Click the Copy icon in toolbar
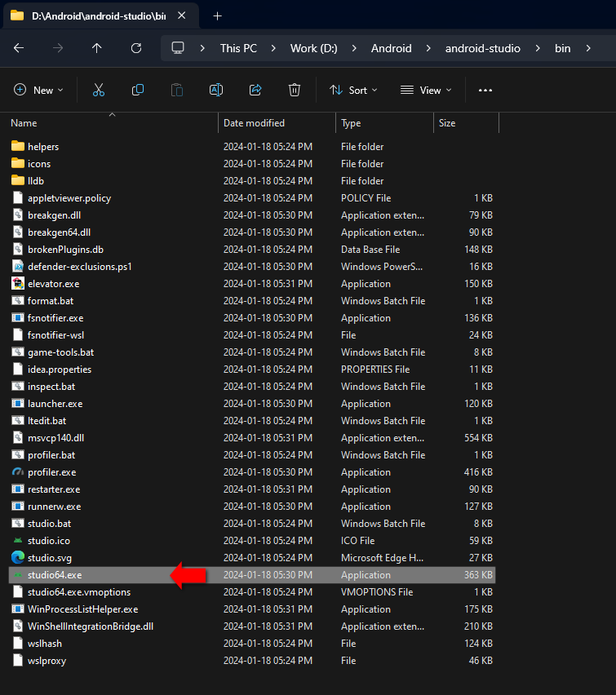This screenshot has height=695, width=616. (138, 90)
